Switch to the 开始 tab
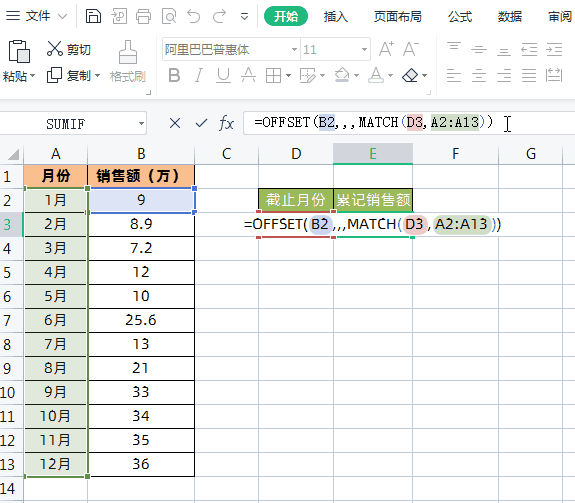The image size is (575, 503). [x=286, y=16]
